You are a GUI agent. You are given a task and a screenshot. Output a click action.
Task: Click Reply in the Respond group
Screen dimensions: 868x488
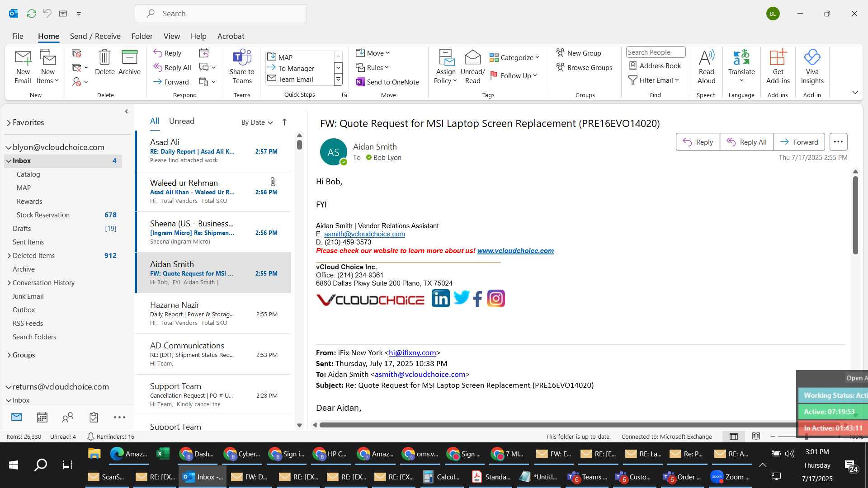(x=167, y=53)
